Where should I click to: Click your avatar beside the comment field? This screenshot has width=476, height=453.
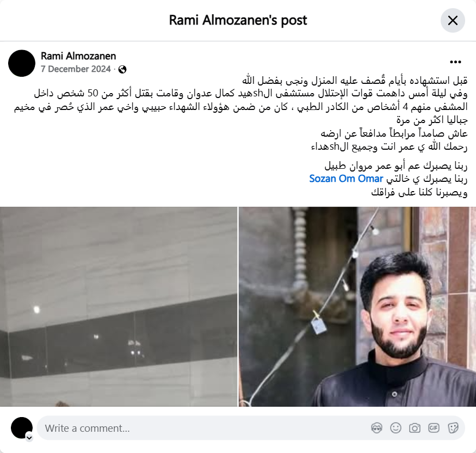pos(22,428)
